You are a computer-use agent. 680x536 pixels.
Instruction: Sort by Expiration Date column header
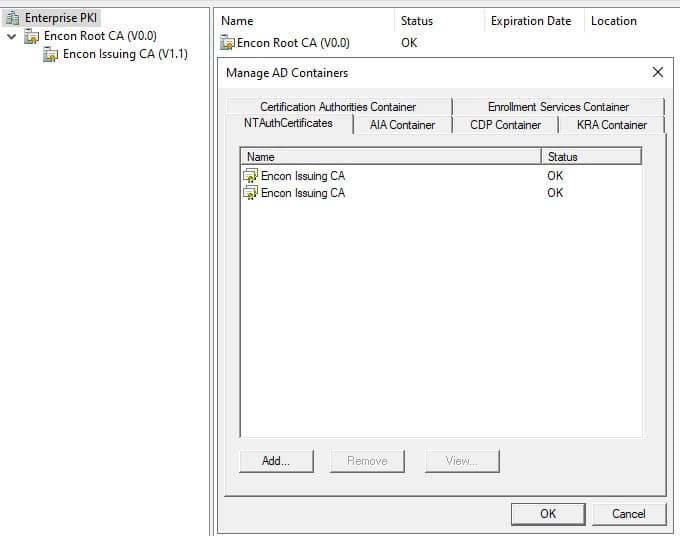530,21
